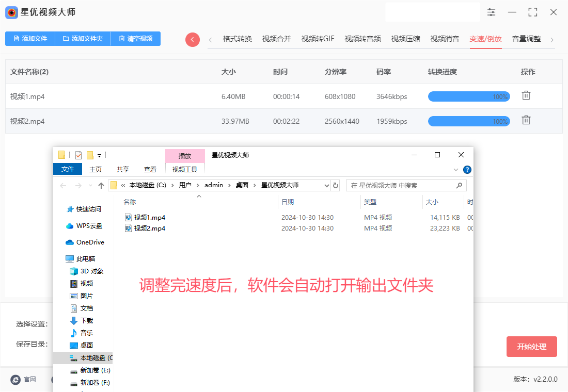The height and width of the screenshot is (392, 568).
Task: Select 视频2.mp4 file icon in Explorer
Action: [x=128, y=228]
